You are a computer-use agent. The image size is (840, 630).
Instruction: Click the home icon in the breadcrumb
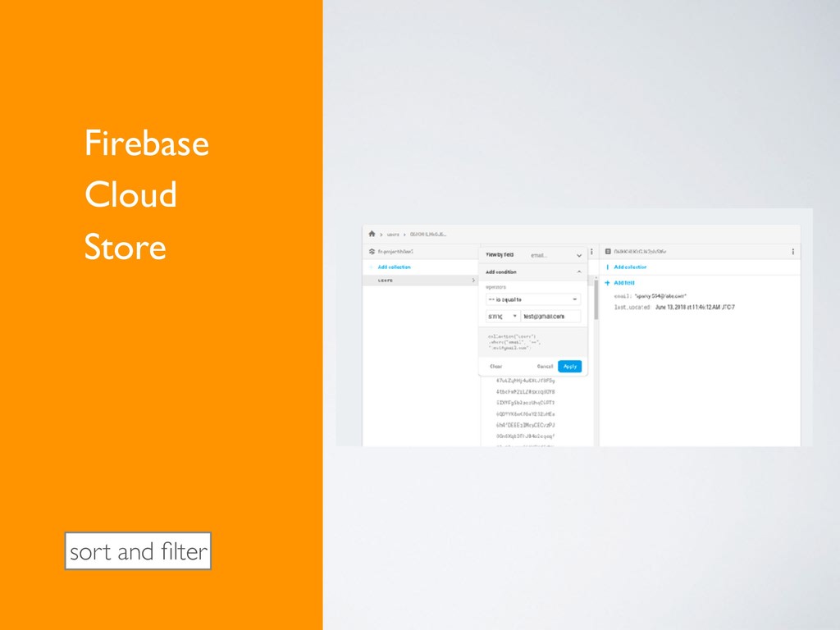pos(372,234)
